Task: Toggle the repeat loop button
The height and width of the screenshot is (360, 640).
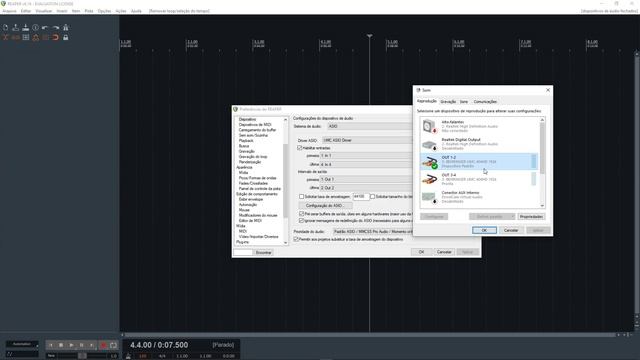Action: pos(113,345)
